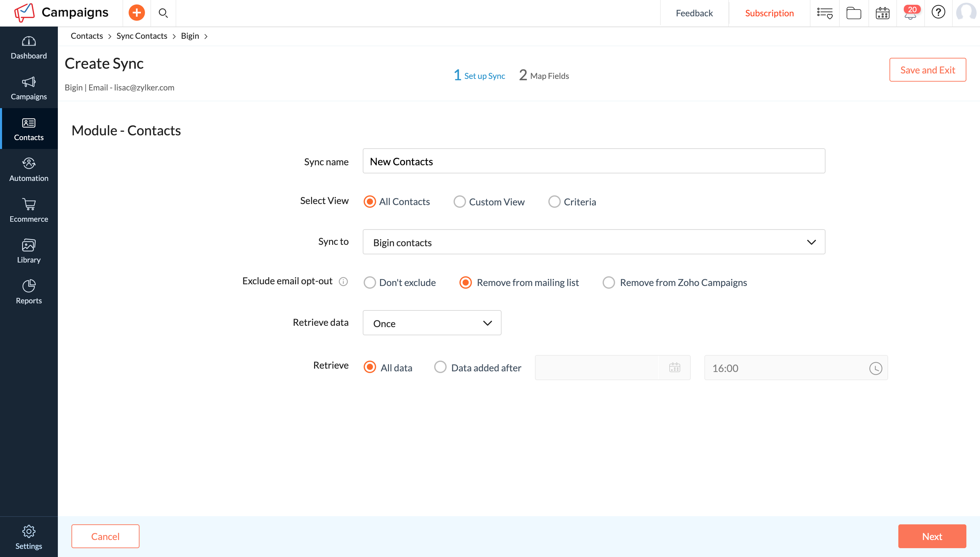This screenshot has height=557, width=980.
Task: Open the date picker calendar icon
Action: 674,368
